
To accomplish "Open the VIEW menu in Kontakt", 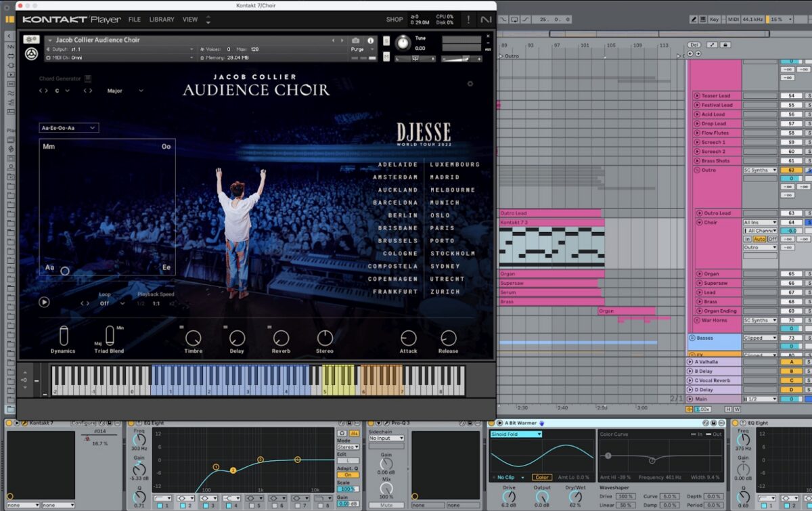I will [x=190, y=20].
